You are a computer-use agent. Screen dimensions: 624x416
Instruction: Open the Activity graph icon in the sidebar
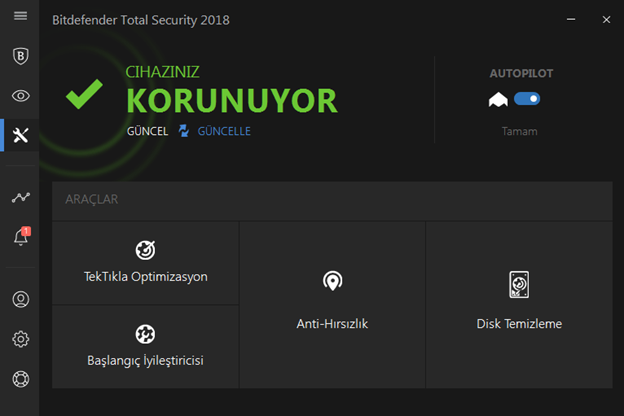(x=20, y=197)
